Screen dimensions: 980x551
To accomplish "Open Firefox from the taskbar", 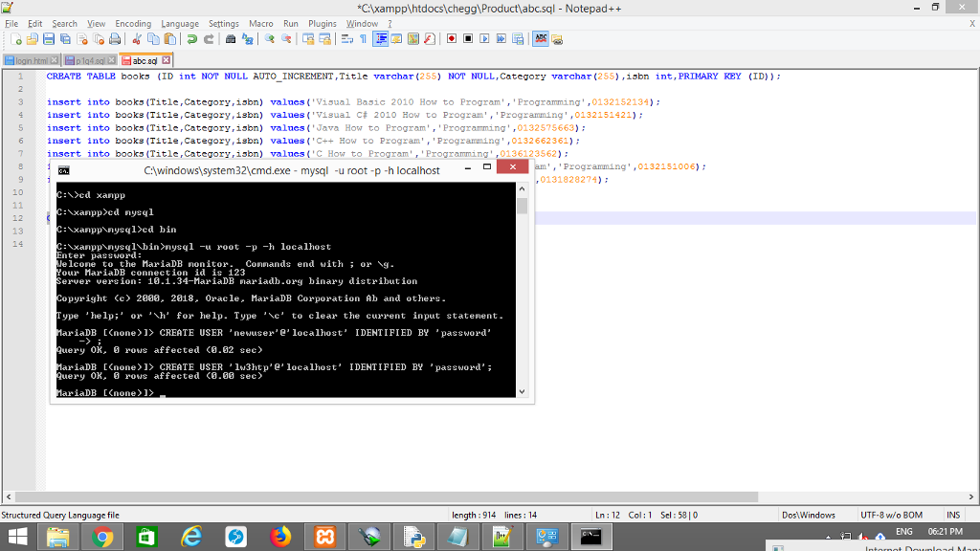I will (280, 538).
